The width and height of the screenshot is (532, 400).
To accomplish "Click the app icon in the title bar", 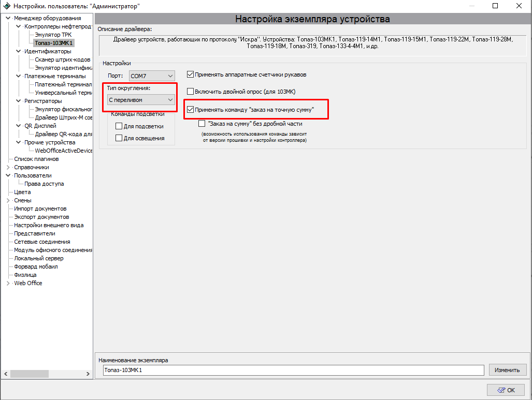I will (6, 6).
